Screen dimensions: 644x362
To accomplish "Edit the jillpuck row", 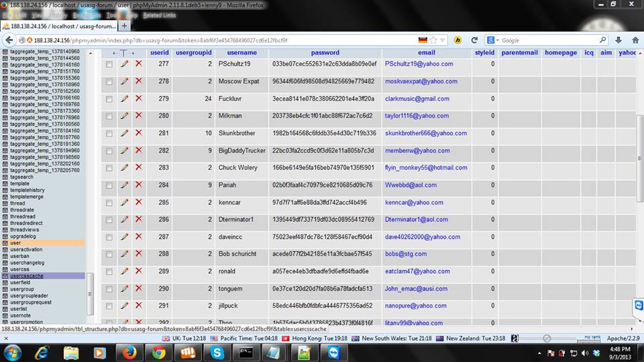I will click(124, 306).
